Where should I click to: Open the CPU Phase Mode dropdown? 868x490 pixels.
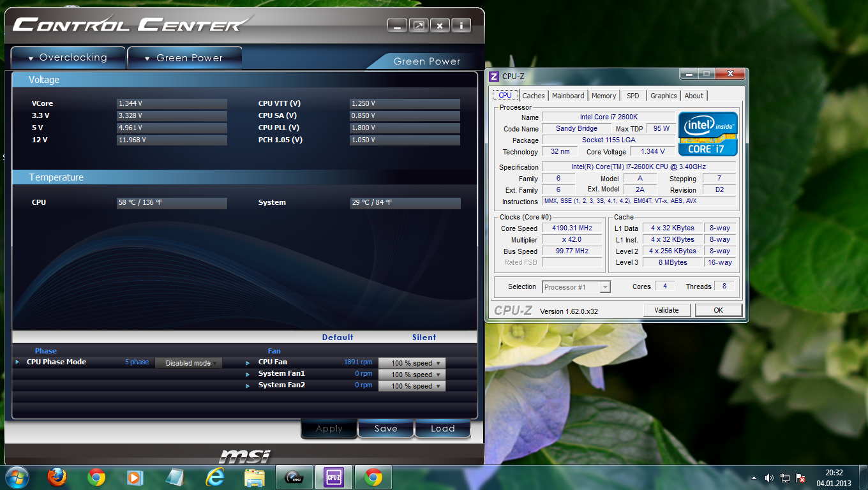(x=188, y=363)
